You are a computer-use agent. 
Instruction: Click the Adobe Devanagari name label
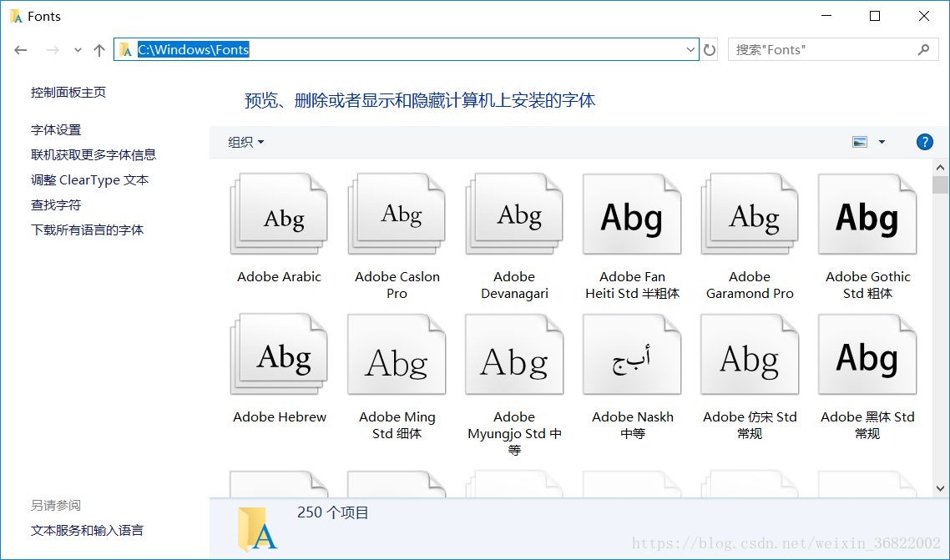514,285
